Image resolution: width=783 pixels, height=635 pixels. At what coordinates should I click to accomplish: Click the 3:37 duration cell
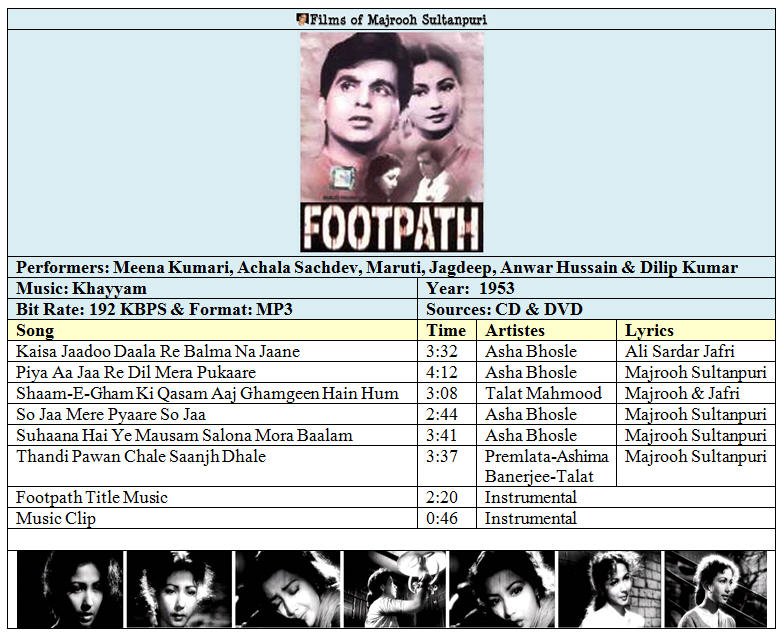tap(447, 466)
